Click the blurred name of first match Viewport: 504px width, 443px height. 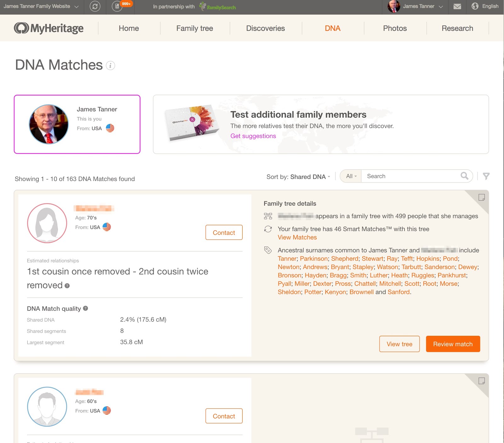click(x=94, y=208)
